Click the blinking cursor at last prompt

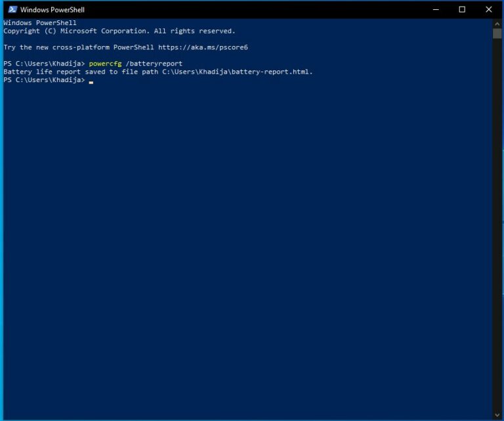click(x=91, y=82)
